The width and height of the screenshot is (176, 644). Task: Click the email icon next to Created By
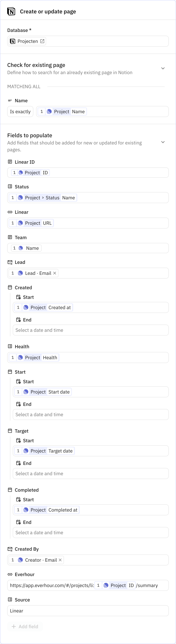click(10, 549)
